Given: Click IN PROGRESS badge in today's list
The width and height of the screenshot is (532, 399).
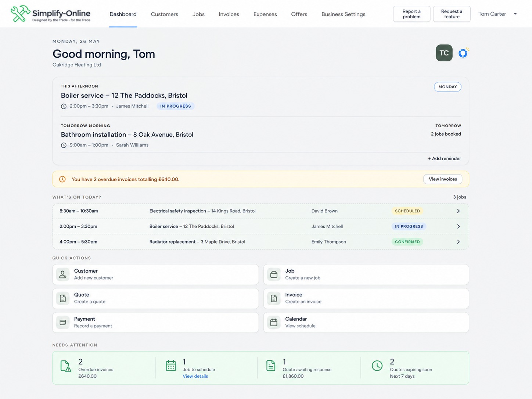Looking at the screenshot, I should click(x=409, y=226).
